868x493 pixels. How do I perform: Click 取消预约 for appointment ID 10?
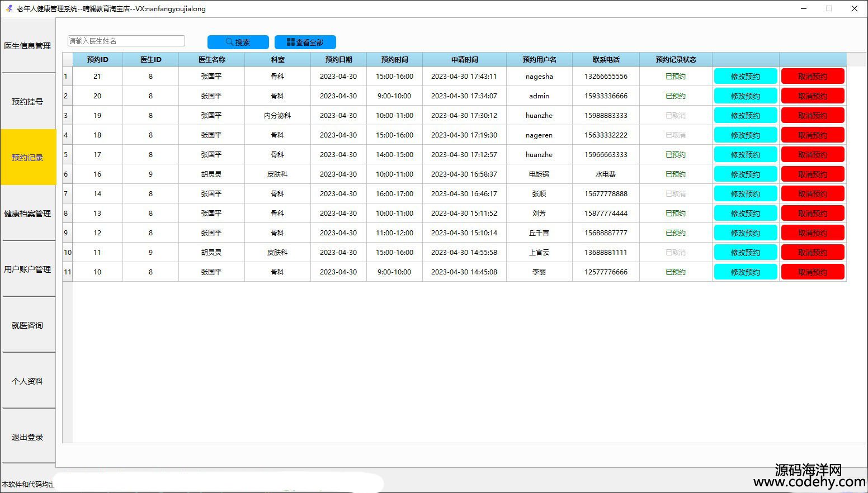click(812, 272)
